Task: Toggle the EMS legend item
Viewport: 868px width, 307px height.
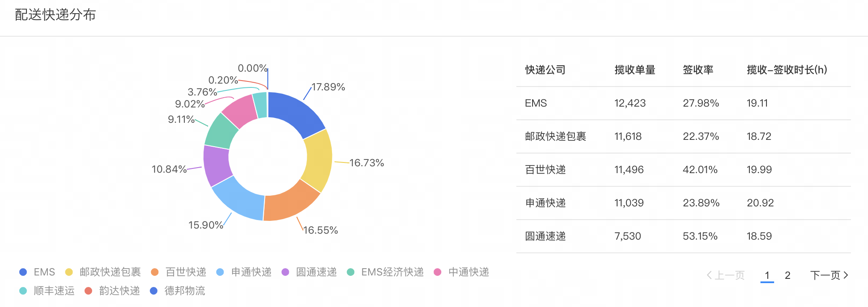Action: point(38,272)
